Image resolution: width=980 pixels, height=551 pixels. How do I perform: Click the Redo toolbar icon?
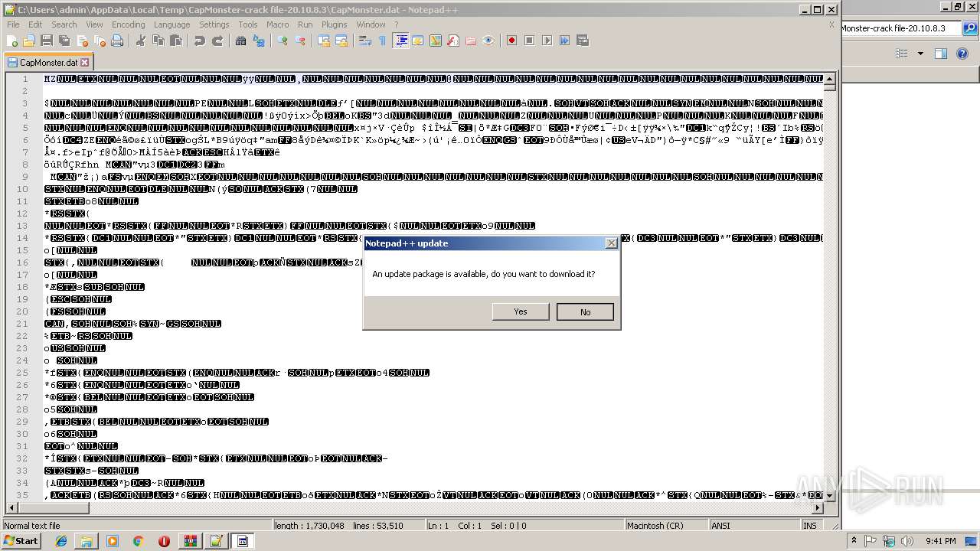(x=217, y=41)
